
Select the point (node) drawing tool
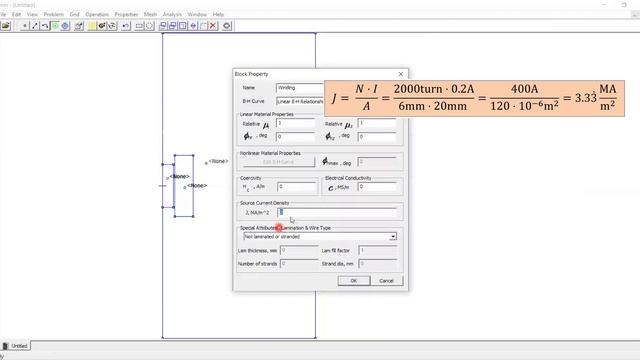24,26
